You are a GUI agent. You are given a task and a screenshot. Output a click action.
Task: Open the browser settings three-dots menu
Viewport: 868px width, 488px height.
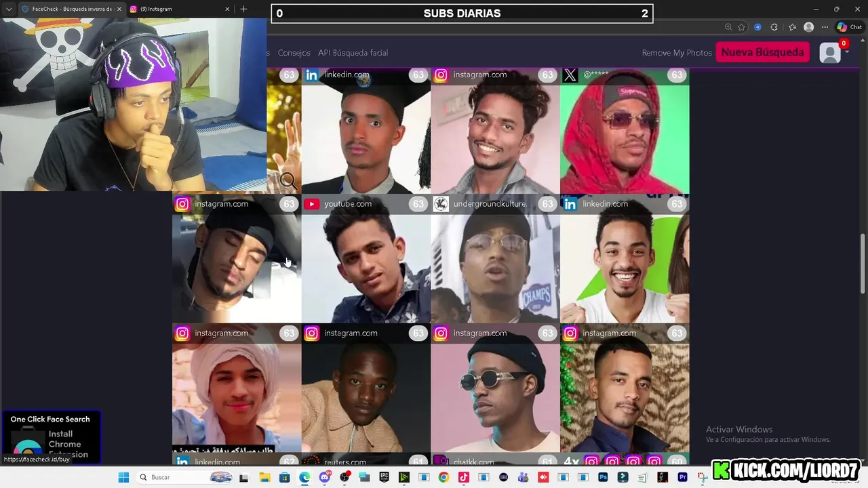824,27
